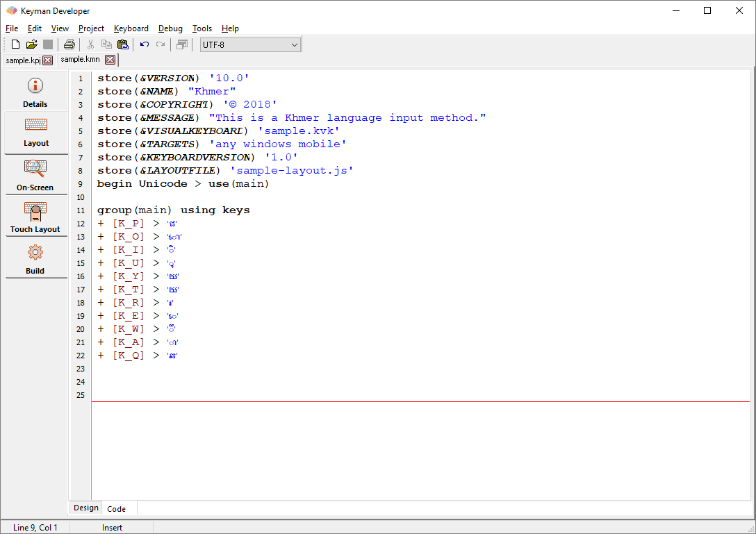Click the New file toolbar icon

click(15, 45)
